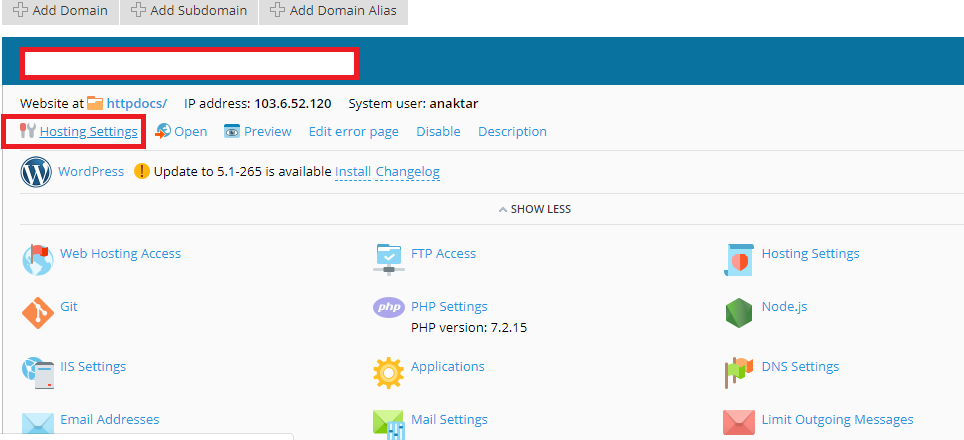964x440 pixels.
Task: Open the Node.js hexagon icon
Action: 739,313
